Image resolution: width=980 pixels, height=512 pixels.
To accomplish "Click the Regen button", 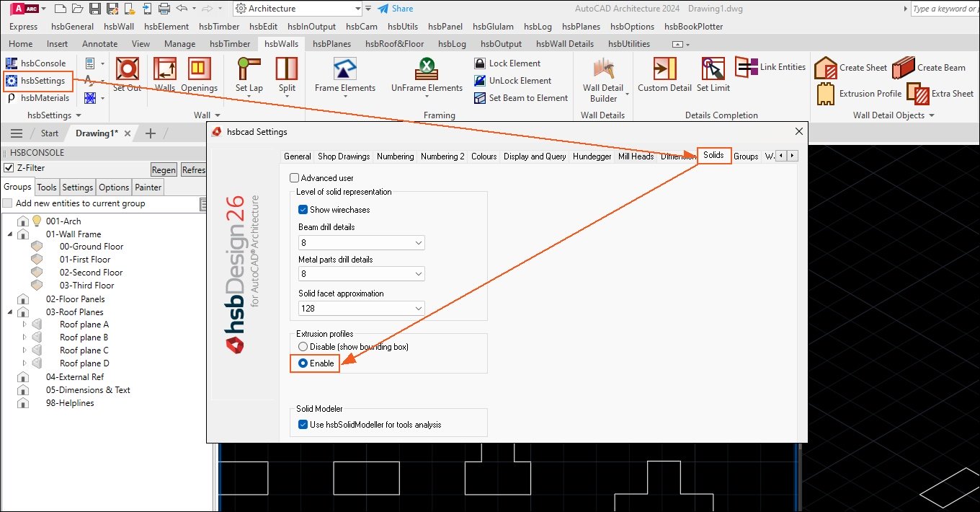I will pyautogui.click(x=164, y=170).
